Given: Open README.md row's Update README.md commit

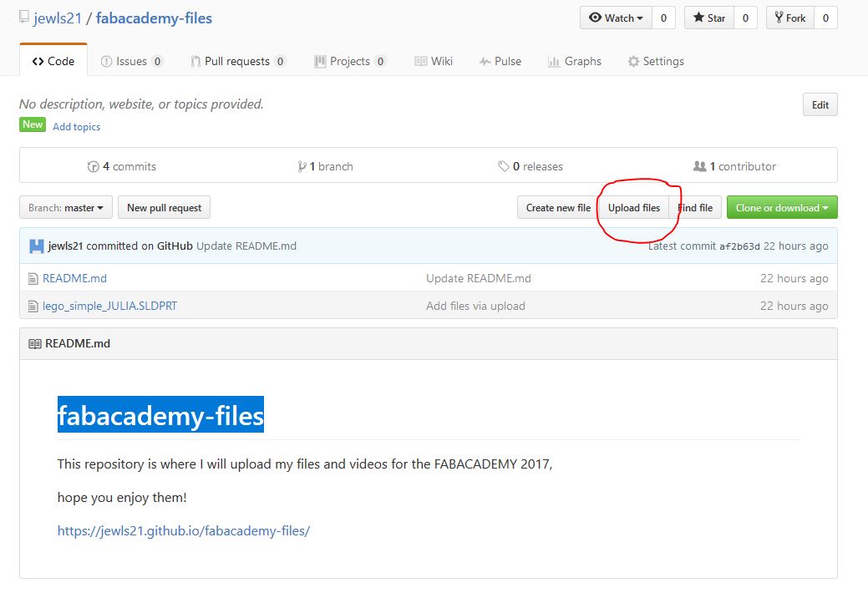Looking at the screenshot, I should (479, 278).
